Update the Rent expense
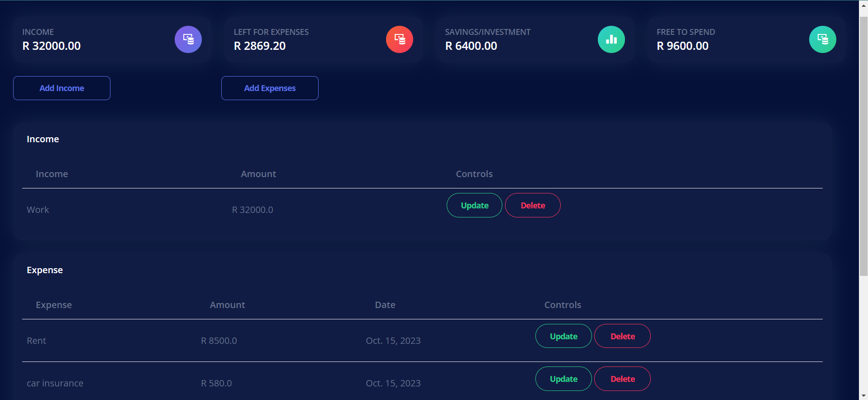868x400 pixels. [x=563, y=336]
